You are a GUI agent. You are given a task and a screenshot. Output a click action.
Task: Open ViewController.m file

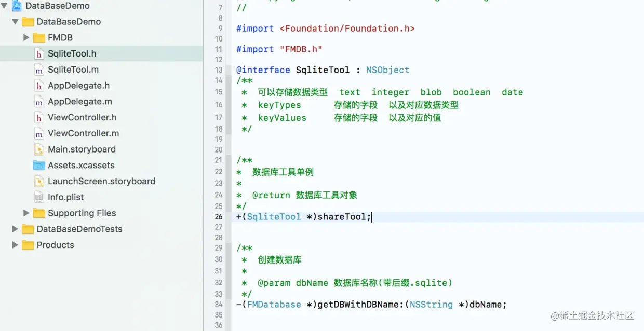[84, 133]
